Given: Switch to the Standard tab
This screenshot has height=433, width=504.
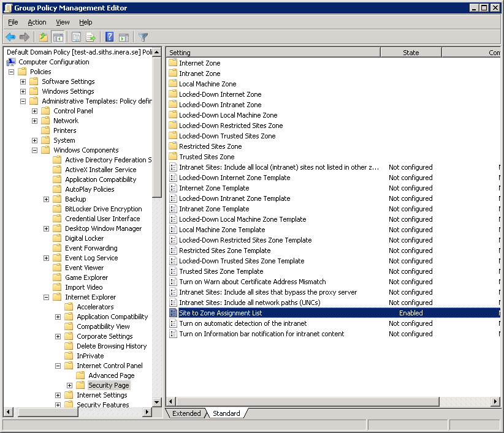Looking at the screenshot, I should click(226, 413).
